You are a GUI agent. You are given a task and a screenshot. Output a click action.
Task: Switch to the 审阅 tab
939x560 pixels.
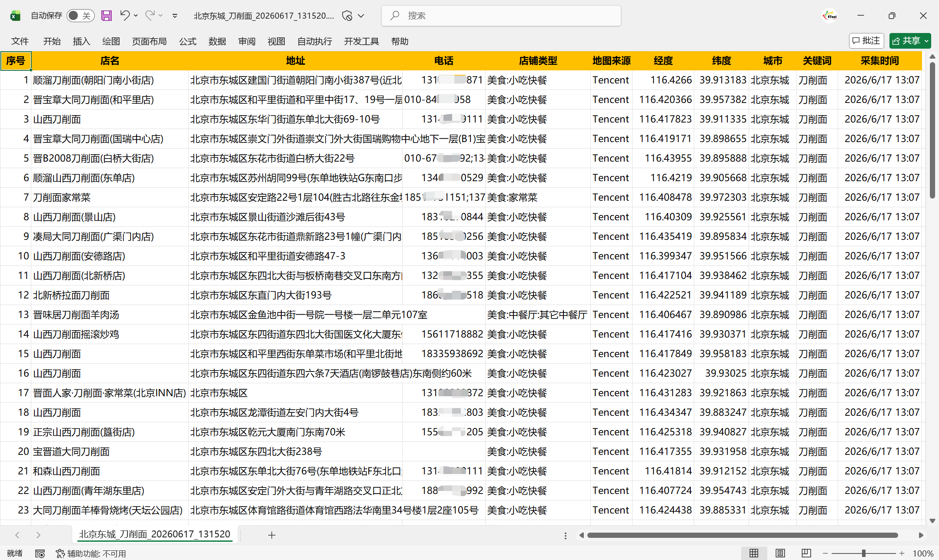(247, 41)
